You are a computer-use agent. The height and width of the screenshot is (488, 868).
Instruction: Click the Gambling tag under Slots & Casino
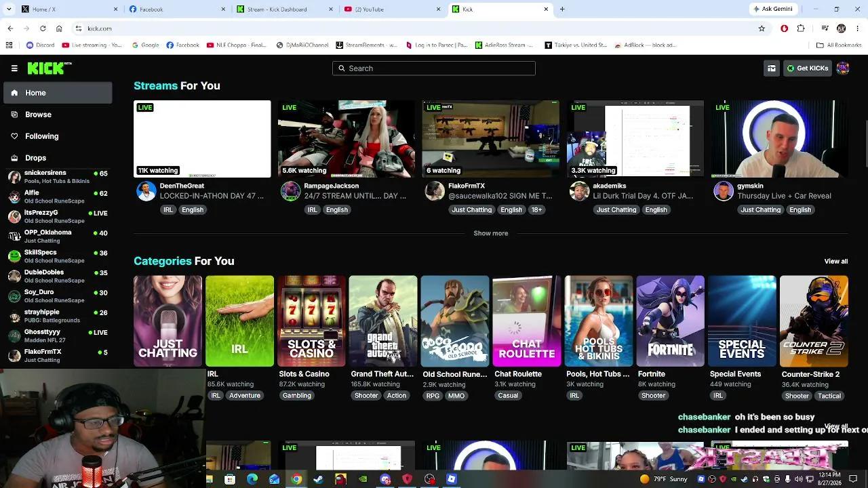[x=297, y=396]
